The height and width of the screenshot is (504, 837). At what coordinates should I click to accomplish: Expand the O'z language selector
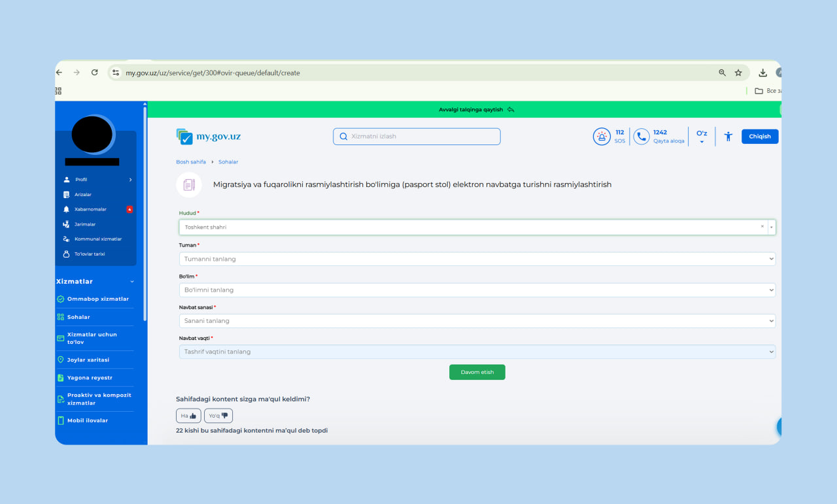click(x=702, y=137)
